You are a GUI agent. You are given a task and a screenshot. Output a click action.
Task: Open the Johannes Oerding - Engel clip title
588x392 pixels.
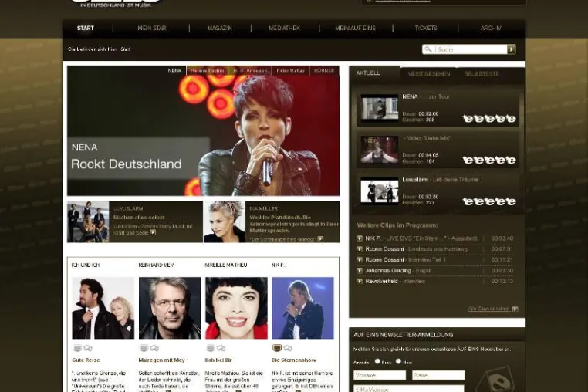(x=397, y=270)
